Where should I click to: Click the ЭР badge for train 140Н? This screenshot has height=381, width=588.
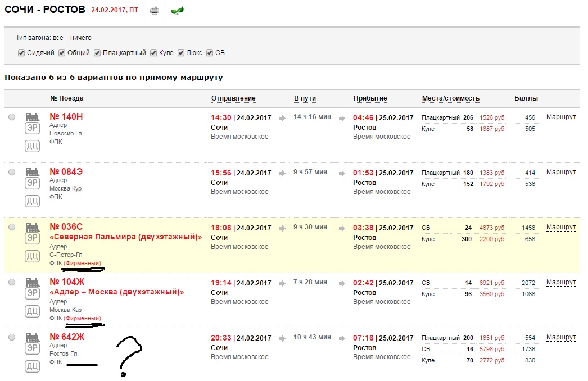[x=32, y=128]
